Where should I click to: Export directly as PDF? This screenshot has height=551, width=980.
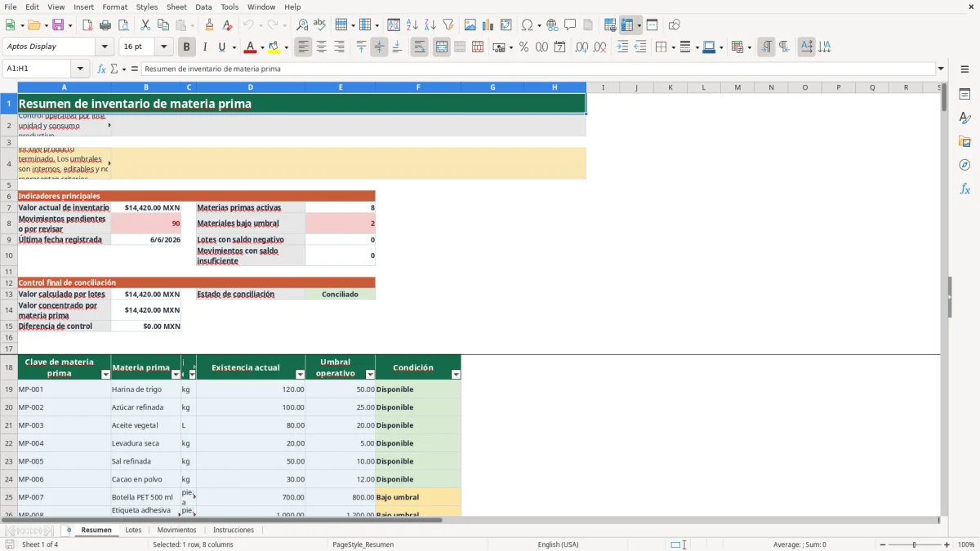87,25
